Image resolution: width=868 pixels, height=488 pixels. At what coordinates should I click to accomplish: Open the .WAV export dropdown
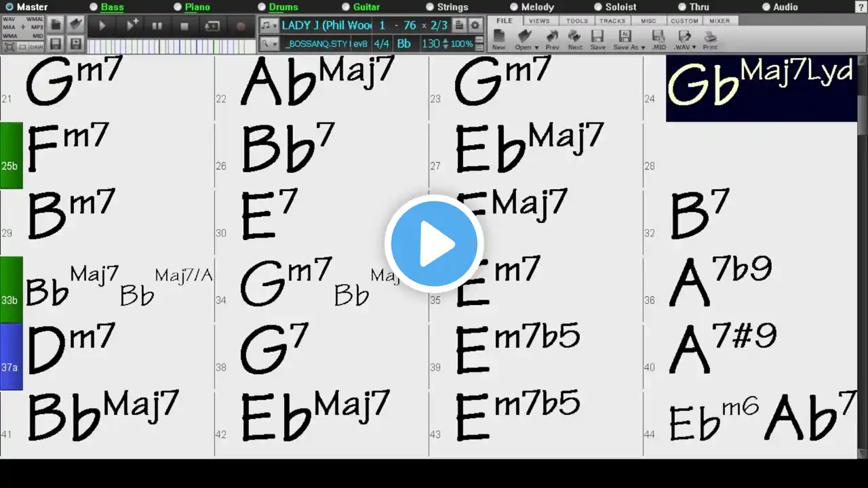click(x=693, y=47)
